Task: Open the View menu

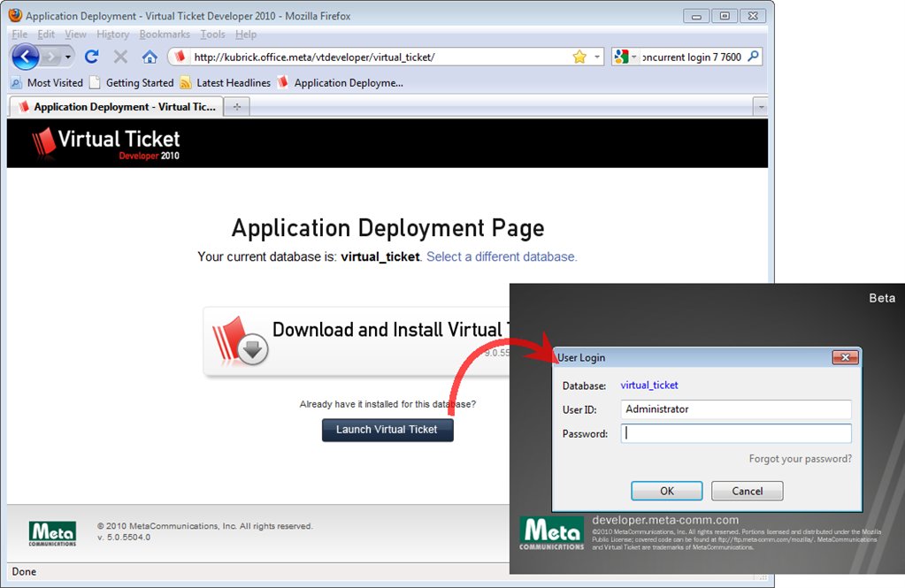Action: 75,34
